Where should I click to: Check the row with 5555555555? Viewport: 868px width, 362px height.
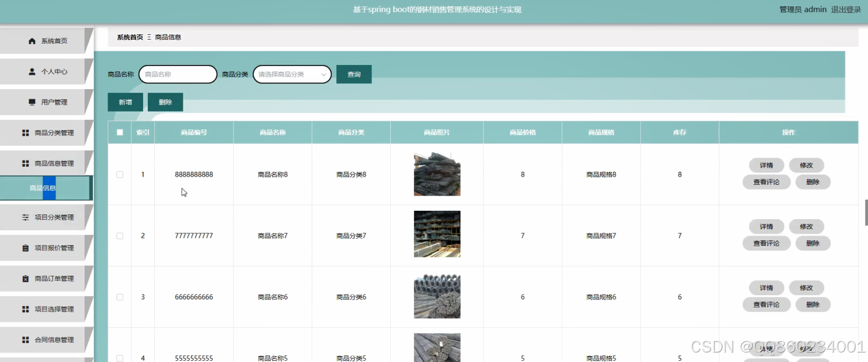click(120, 358)
